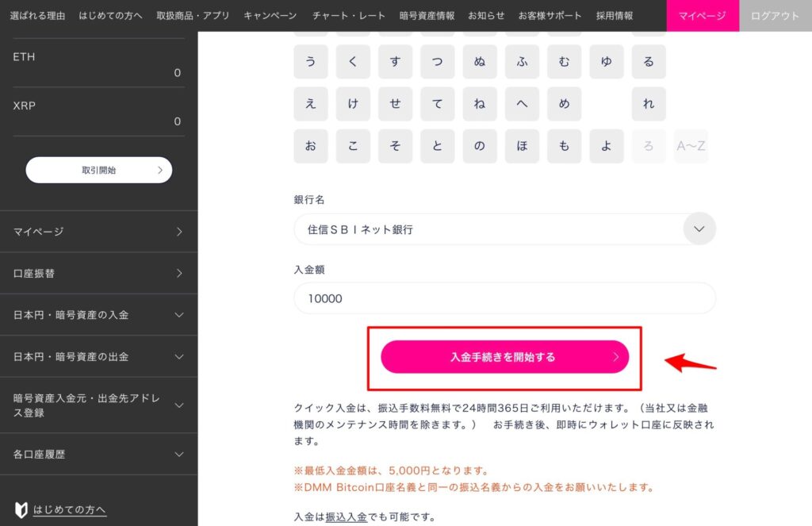Expand 日本円・暗号資産の入金 menu
The image size is (812, 526).
[98, 314]
